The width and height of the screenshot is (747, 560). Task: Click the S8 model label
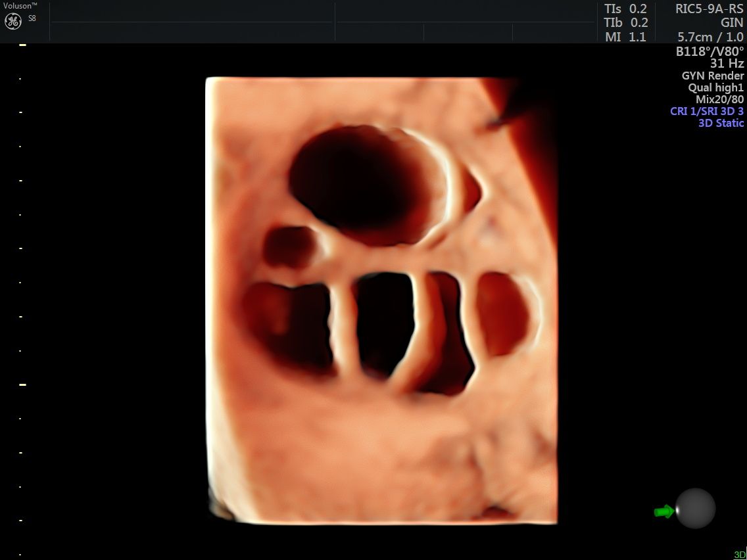pos(32,18)
